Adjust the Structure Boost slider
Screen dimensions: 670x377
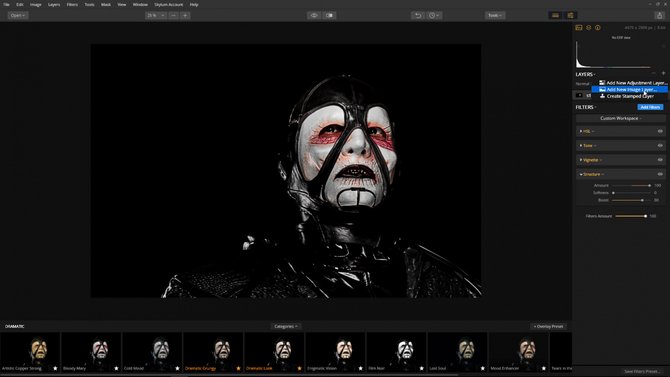[x=631, y=200]
